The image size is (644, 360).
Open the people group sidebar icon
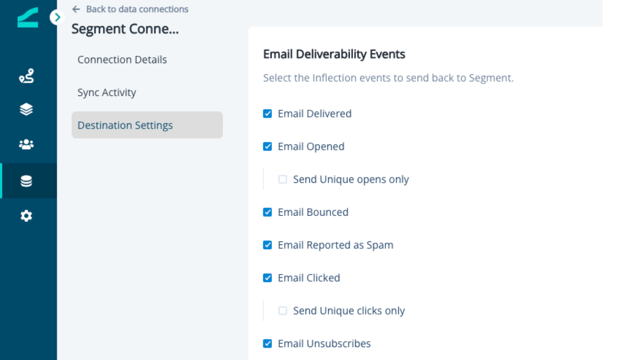tap(26, 144)
